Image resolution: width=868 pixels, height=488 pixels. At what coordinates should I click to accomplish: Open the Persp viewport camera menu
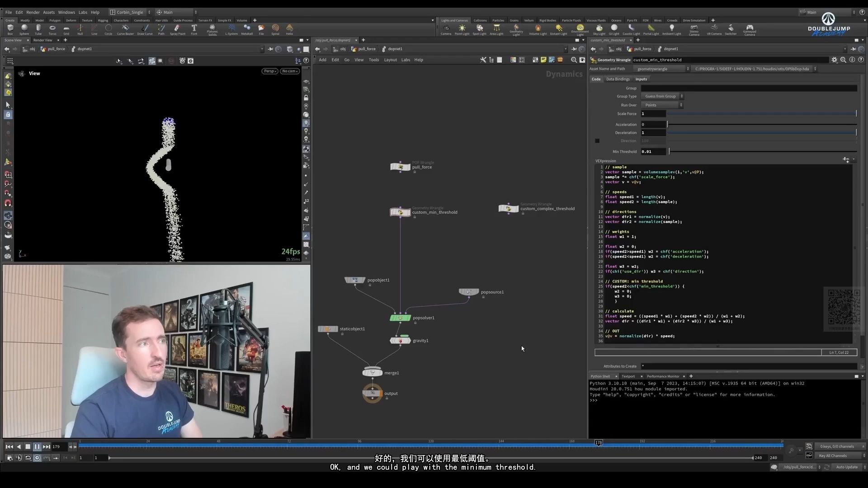[x=269, y=71]
